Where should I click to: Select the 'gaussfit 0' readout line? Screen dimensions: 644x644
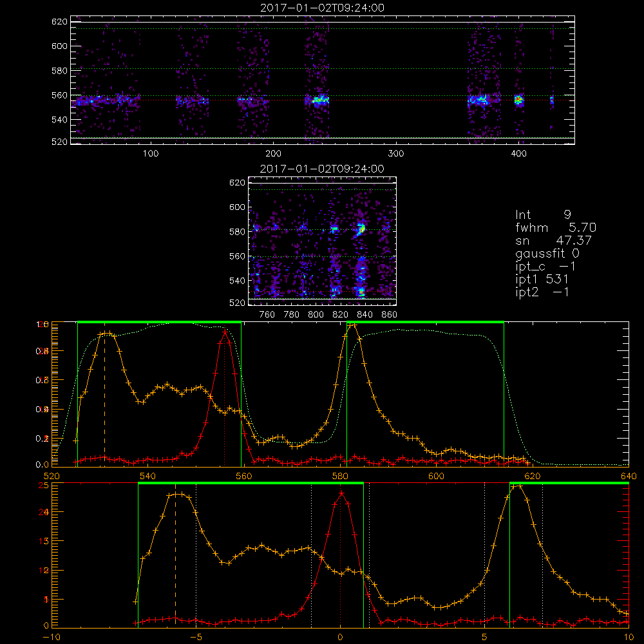click(x=547, y=253)
